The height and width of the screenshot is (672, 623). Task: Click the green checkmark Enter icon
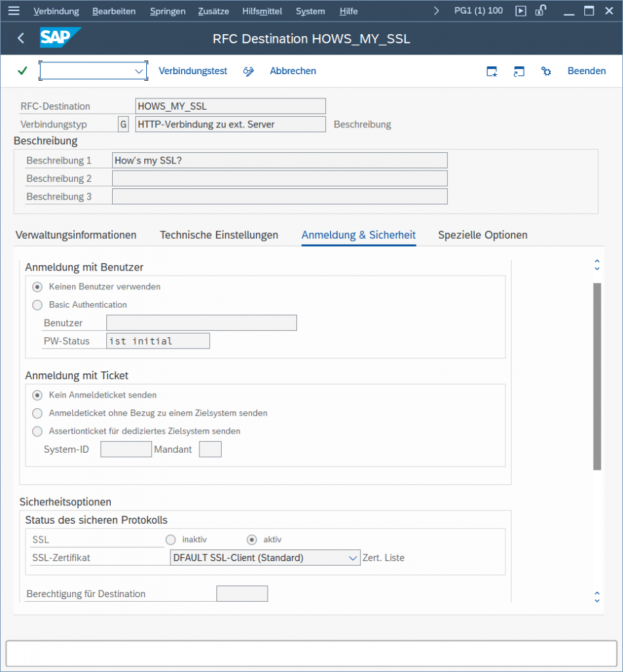tap(22, 71)
